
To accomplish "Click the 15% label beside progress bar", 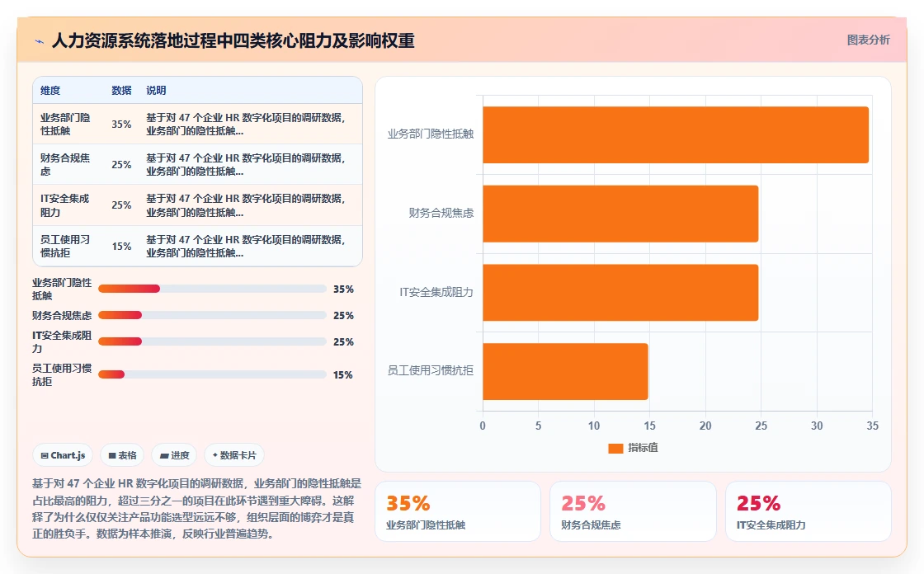I will [343, 374].
